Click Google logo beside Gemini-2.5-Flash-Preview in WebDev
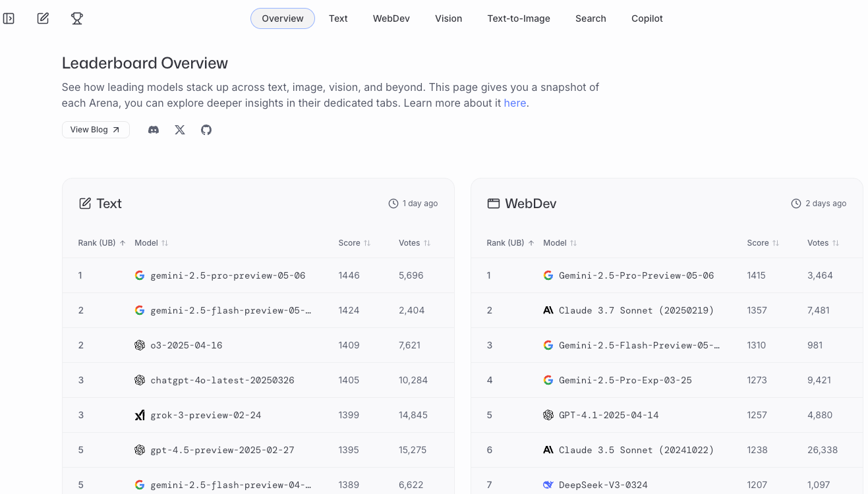Viewport: 868px width, 494px height. point(548,345)
